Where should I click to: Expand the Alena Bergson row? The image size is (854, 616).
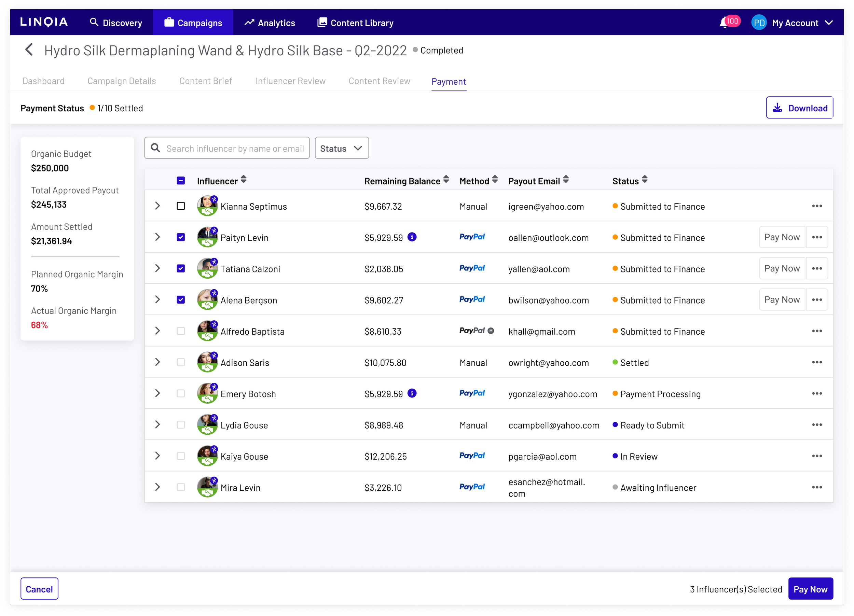coord(157,299)
